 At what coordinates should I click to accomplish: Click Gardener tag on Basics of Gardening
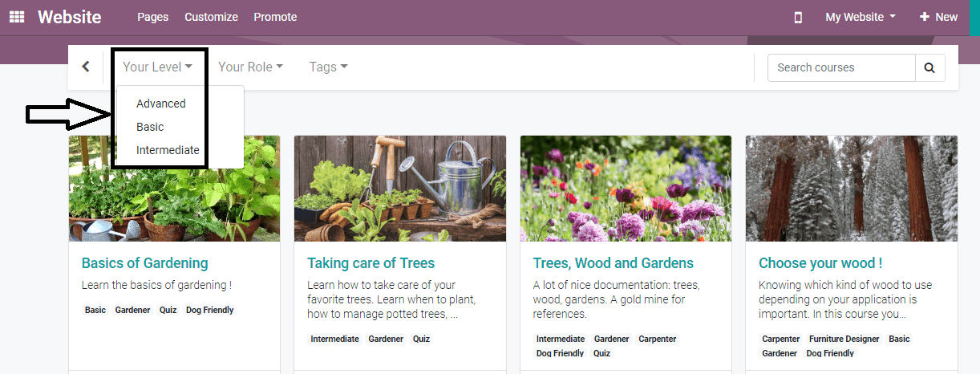pyautogui.click(x=132, y=310)
